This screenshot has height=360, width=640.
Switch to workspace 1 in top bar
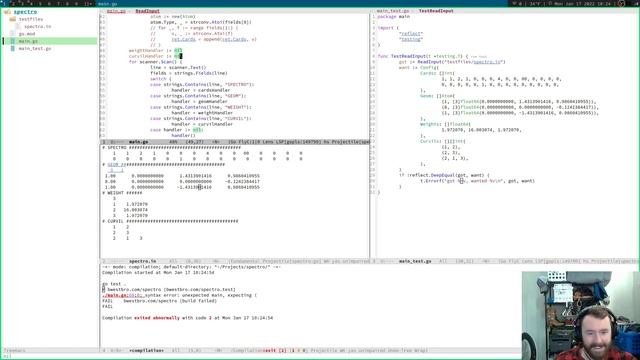pyautogui.click(x=4, y=3)
